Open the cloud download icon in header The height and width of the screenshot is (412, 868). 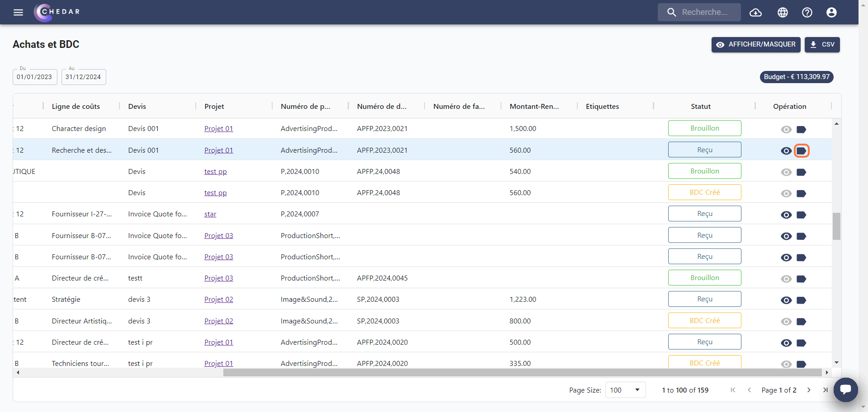[755, 12]
